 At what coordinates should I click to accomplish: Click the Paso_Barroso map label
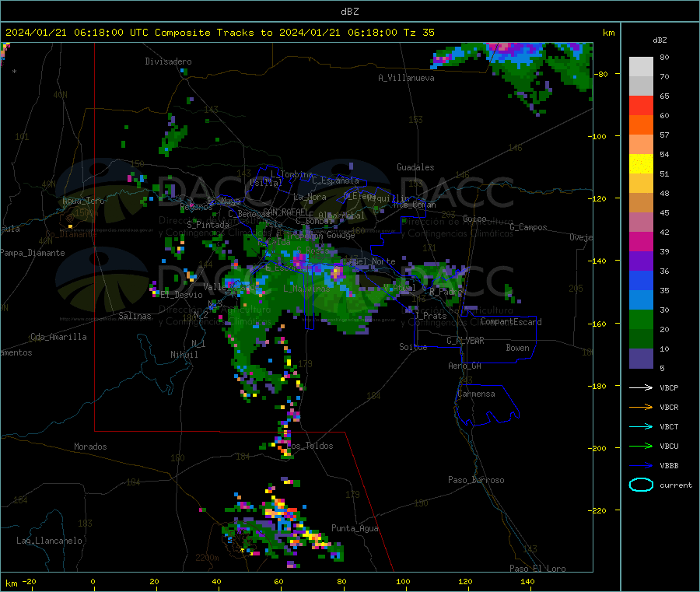tap(476, 480)
